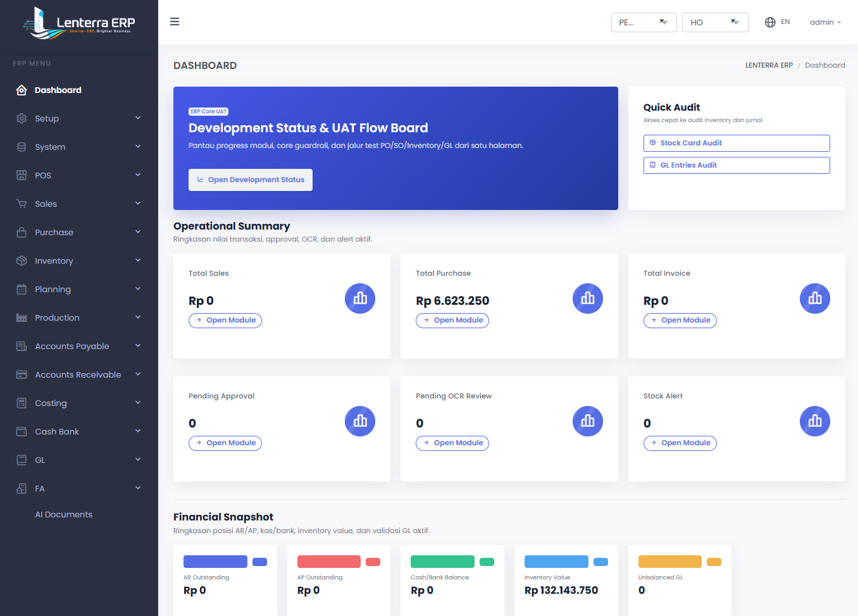This screenshot has width=858, height=616.
Task: Click the blue AR Outstanding color bar
Action: [215, 562]
